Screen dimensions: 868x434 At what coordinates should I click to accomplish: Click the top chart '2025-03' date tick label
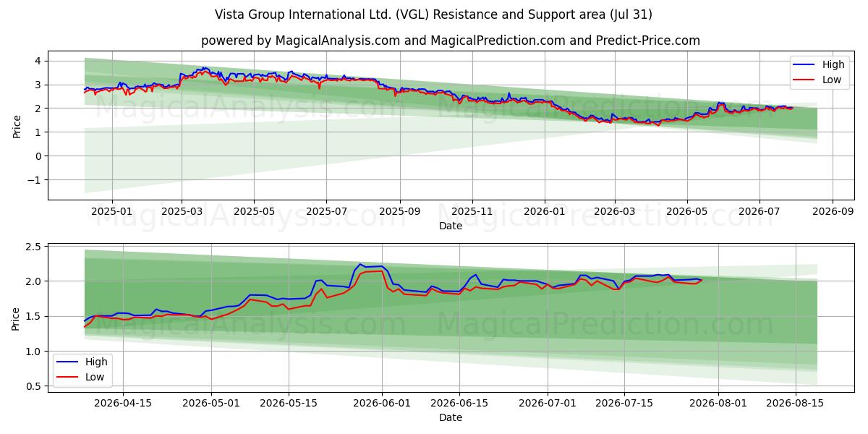[x=182, y=212]
